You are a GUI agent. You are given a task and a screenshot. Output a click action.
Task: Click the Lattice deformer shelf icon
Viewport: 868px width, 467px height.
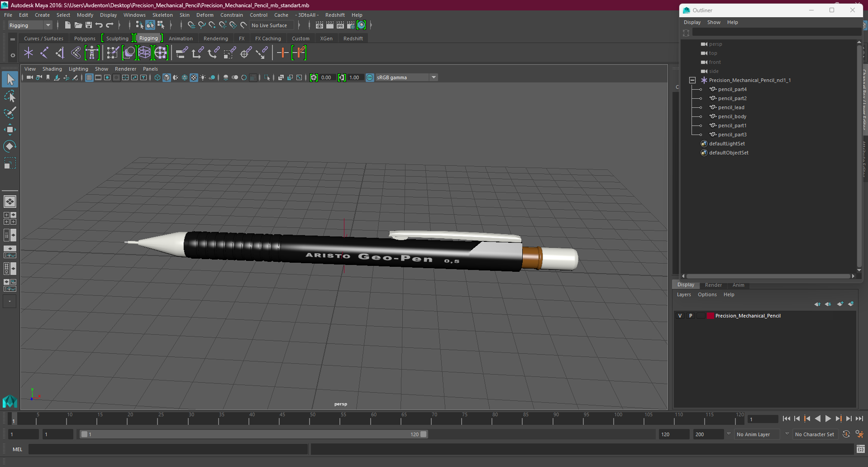(145, 53)
